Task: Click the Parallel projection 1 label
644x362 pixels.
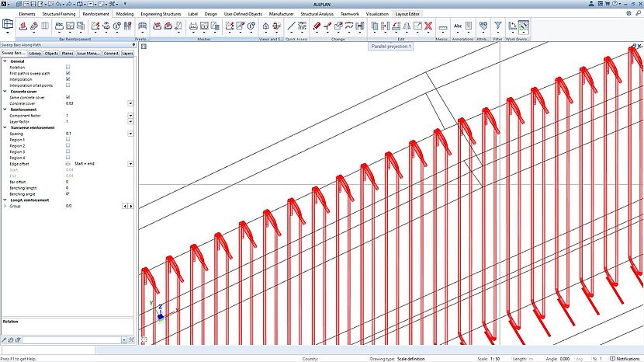Action: 392,47
